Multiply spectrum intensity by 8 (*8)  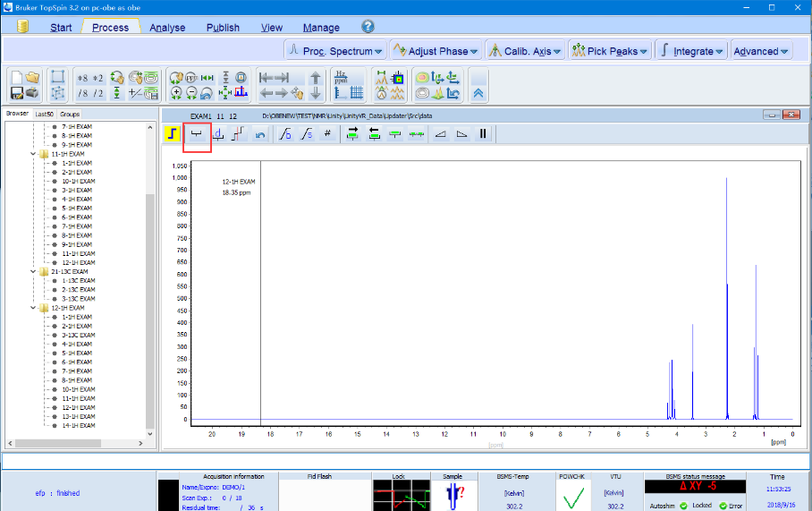pos(83,77)
